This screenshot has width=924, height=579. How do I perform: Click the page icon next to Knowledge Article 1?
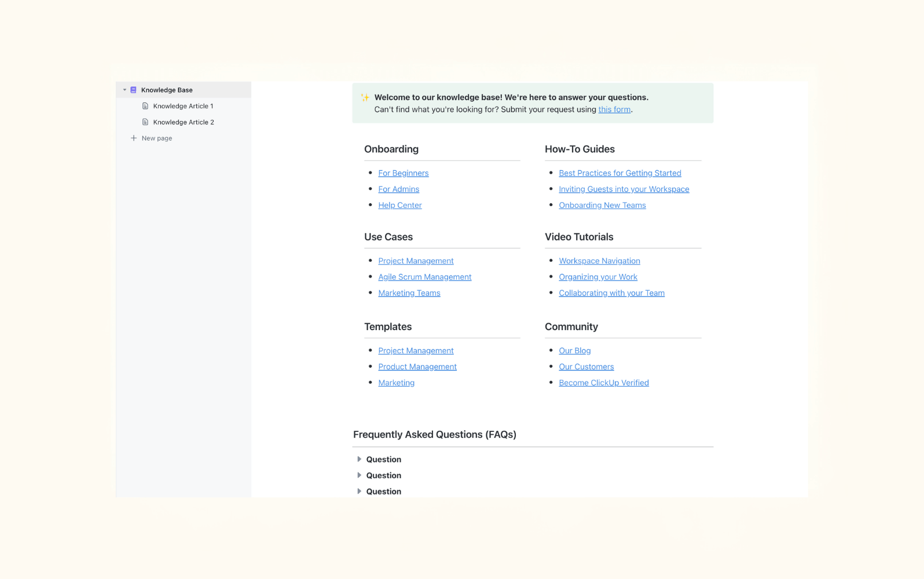[x=145, y=106]
